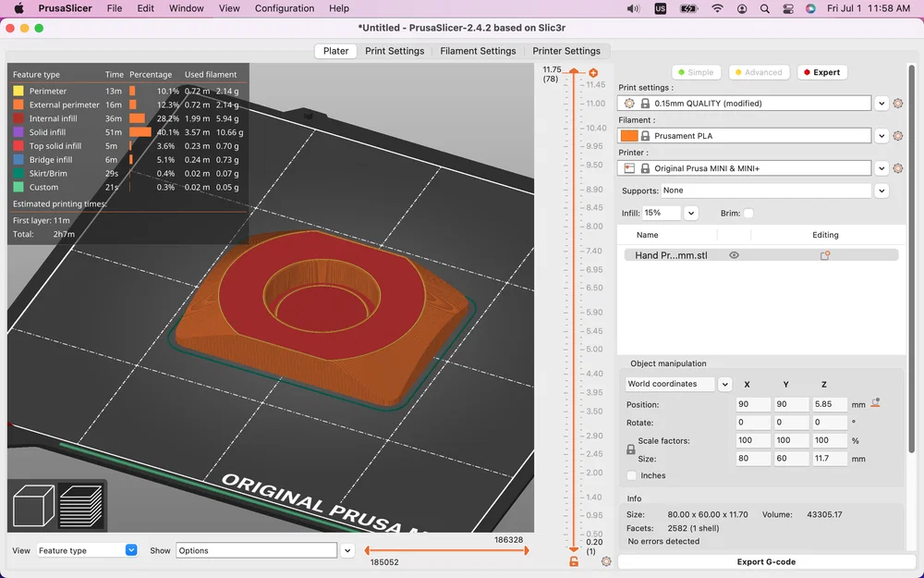Check the Inches checkbox

(632, 475)
